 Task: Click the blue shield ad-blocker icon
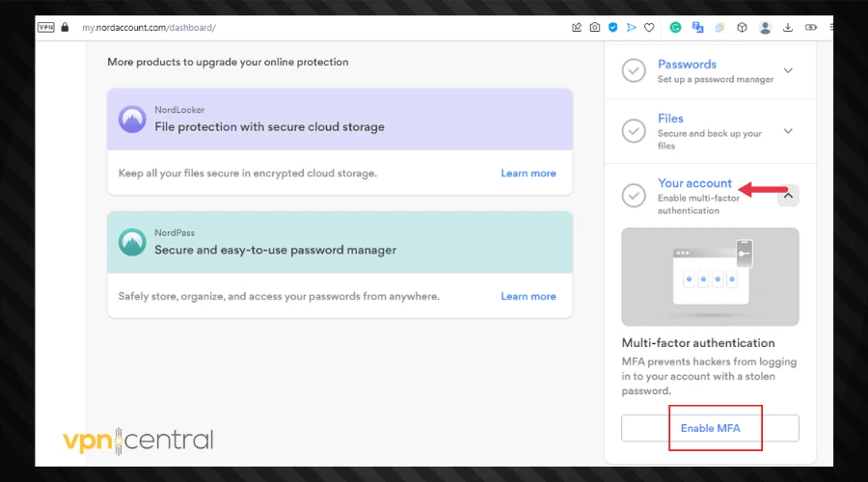pyautogui.click(x=612, y=27)
